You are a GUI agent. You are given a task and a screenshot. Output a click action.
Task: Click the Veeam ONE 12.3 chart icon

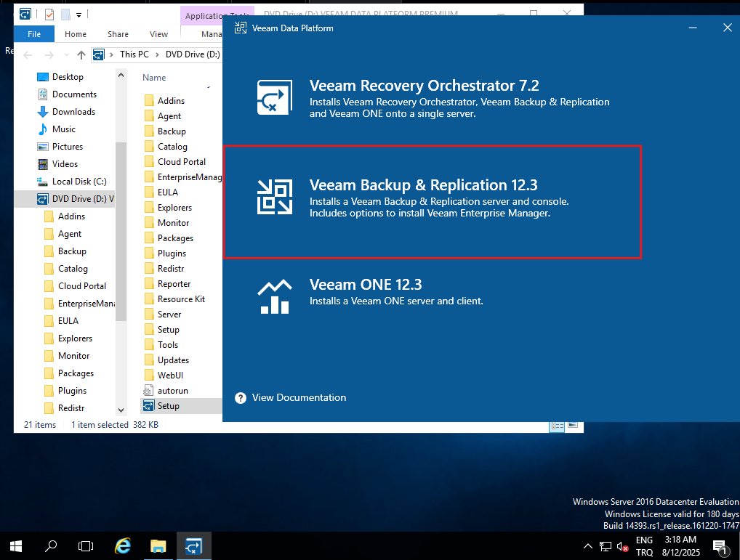coord(274,296)
